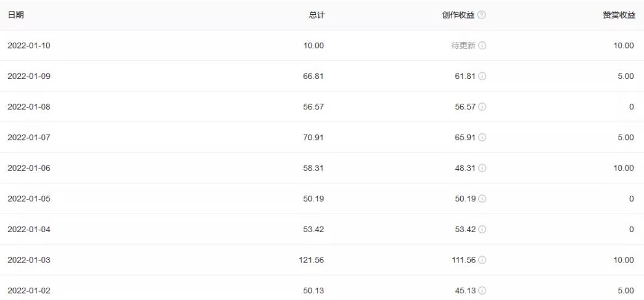Click info icon beside 53.42 creation income

coord(481,230)
